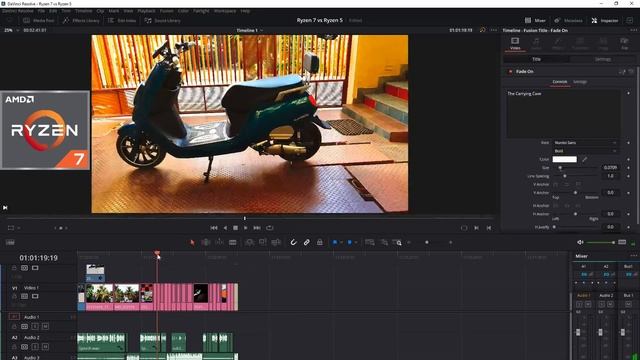Open the Timeline menu
This screenshot has width=640, height=360.
pyautogui.click(x=83, y=11)
